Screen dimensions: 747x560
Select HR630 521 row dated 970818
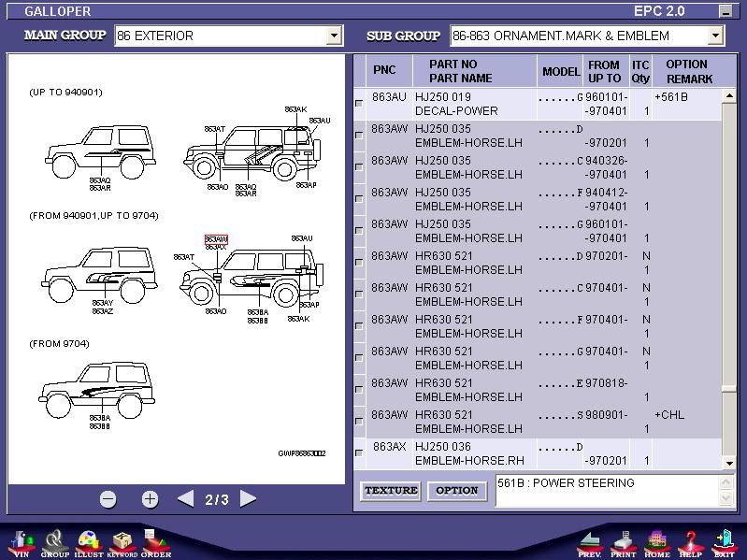point(538,390)
